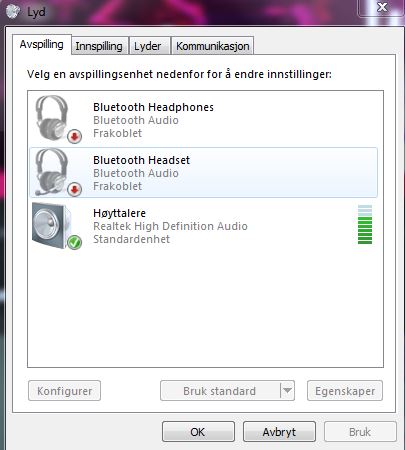The image size is (405, 450).
Task: Click the Høyttalere speaker icon
Action: click(52, 225)
